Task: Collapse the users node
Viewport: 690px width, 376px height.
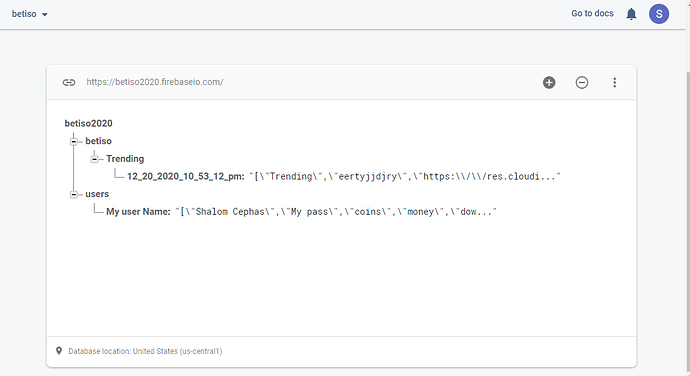Action: coord(74,194)
